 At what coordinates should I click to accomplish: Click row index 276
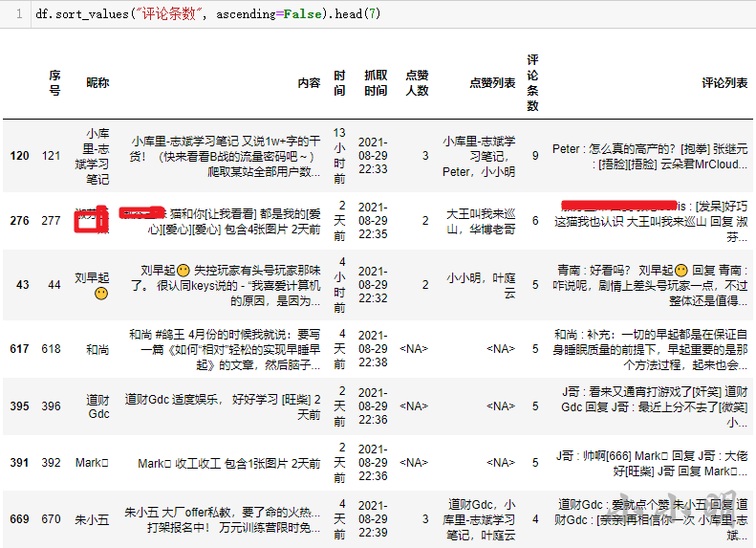coord(19,221)
